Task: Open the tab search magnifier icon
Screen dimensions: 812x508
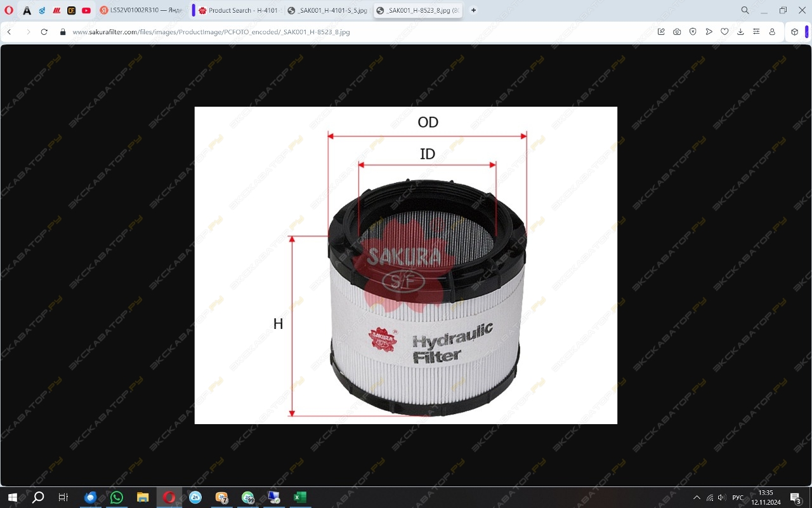Action: point(745,10)
